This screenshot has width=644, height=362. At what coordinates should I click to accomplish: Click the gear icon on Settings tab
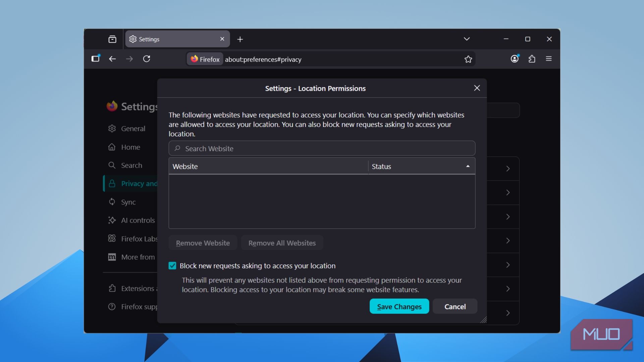tap(133, 39)
